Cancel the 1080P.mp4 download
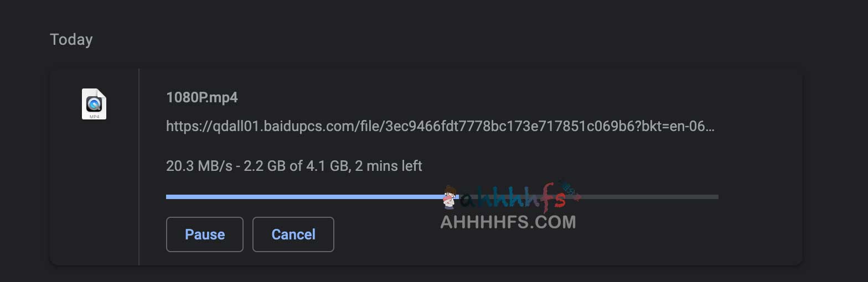Screen dimensions: 868x282 click(293, 234)
